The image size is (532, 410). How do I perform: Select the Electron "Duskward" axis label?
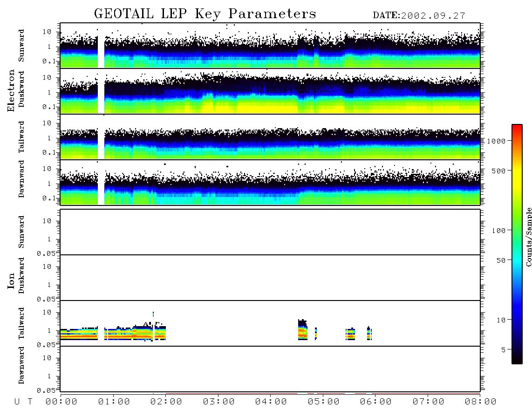click(21, 89)
